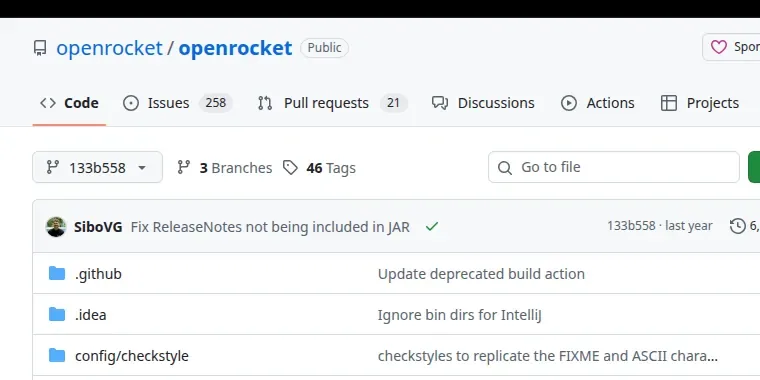760x380 pixels.
Task: View the 46 Tags link
Action: coord(319,168)
